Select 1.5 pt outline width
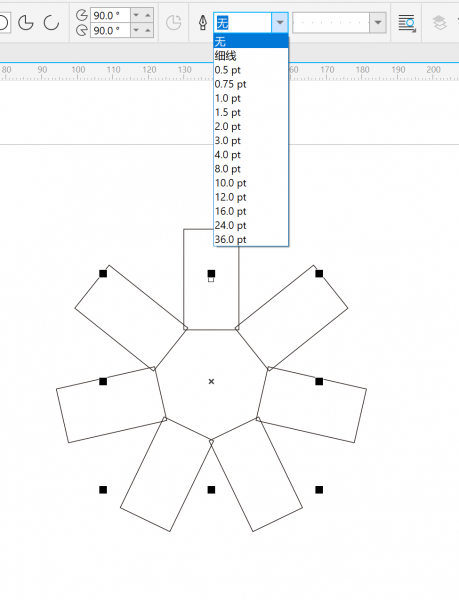 pos(251,112)
